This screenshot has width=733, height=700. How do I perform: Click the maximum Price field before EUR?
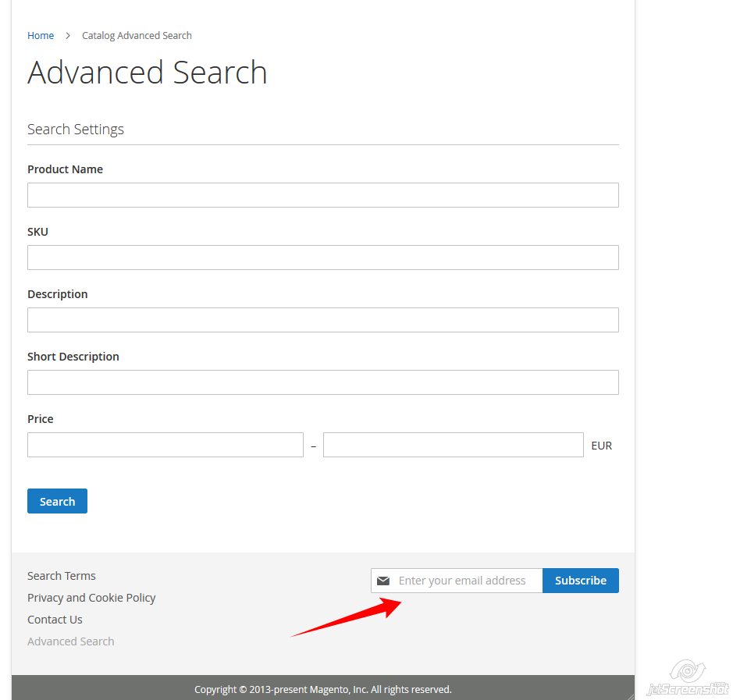454,445
